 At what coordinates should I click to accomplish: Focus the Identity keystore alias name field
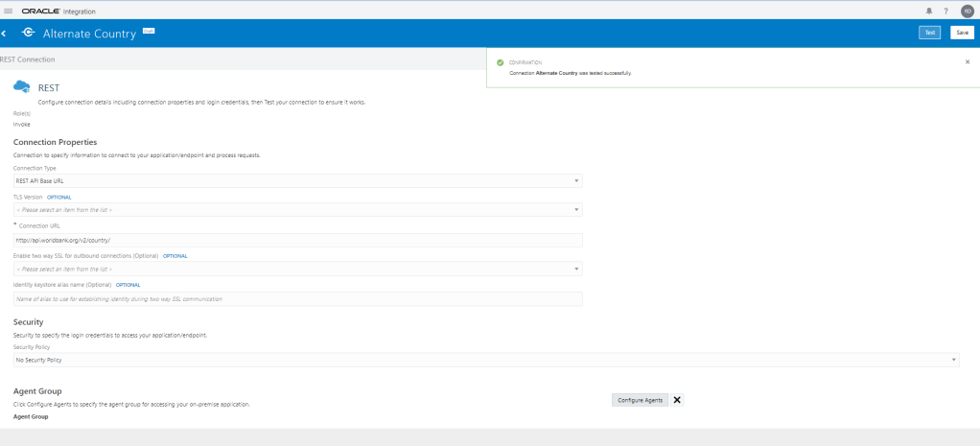click(297, 299)
